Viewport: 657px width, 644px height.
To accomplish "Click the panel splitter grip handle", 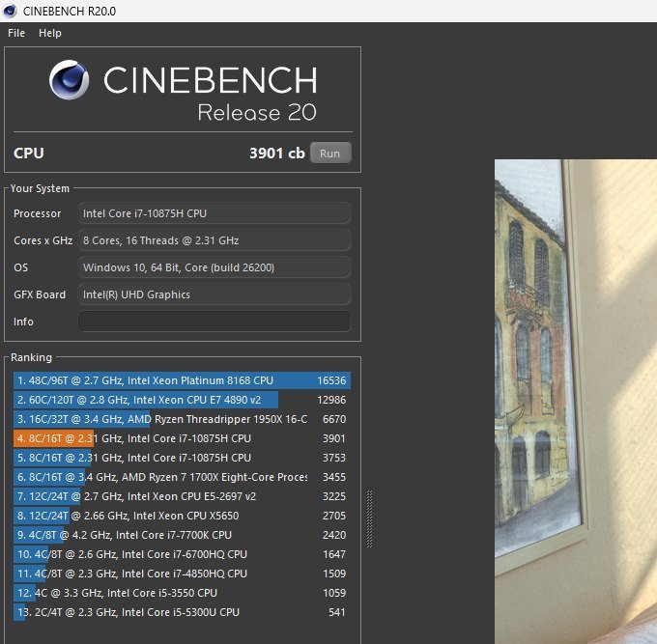I will tap(369, 518).
